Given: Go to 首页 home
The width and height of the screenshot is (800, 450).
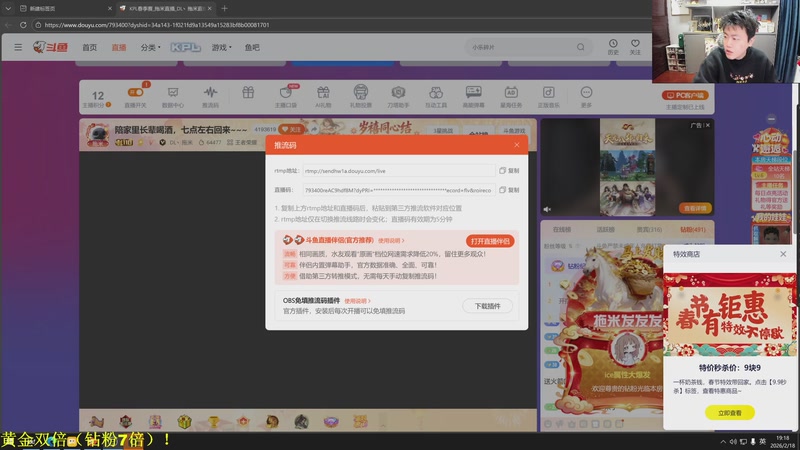Looking at the screenshot, I should click(89, 47).
